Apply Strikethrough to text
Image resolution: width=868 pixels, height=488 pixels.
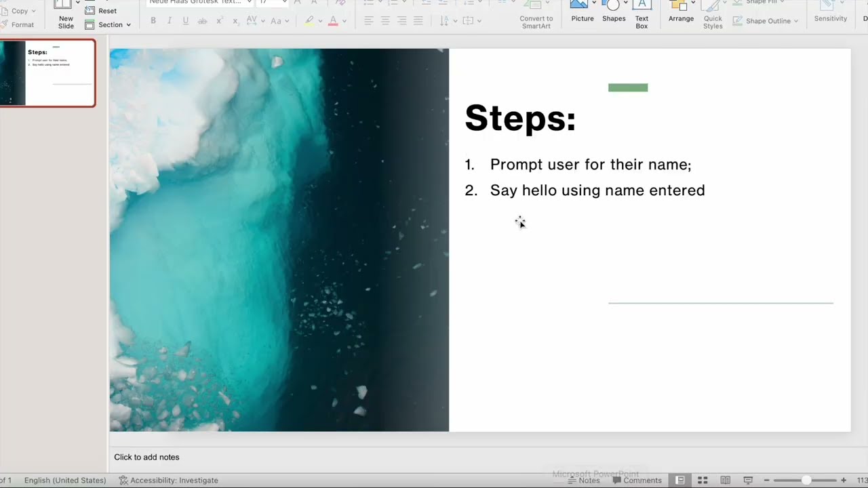click(202, 21)
